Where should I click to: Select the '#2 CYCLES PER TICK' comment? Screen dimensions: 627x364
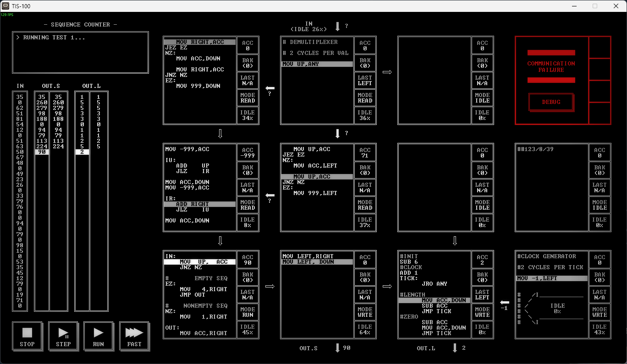pos(550,267)
